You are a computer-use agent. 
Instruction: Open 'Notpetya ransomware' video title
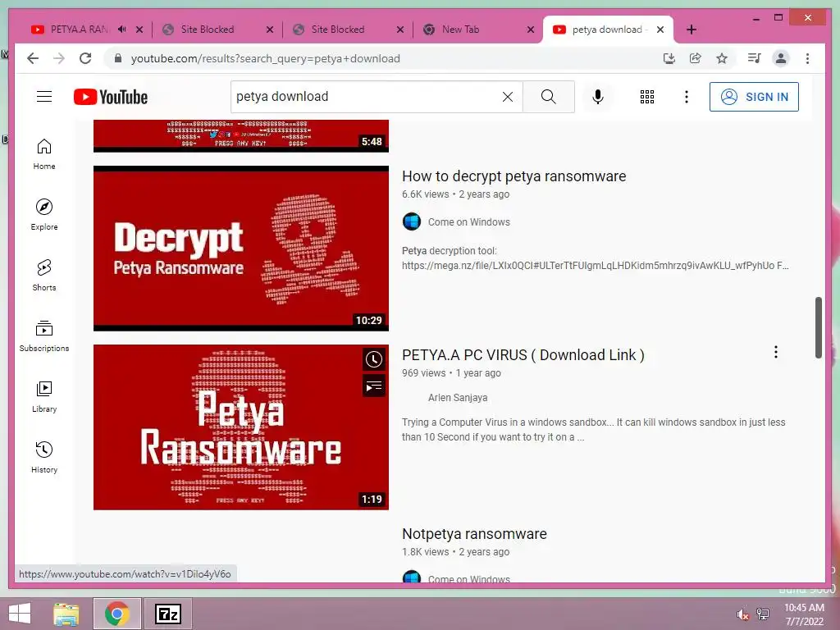[474, 534]
